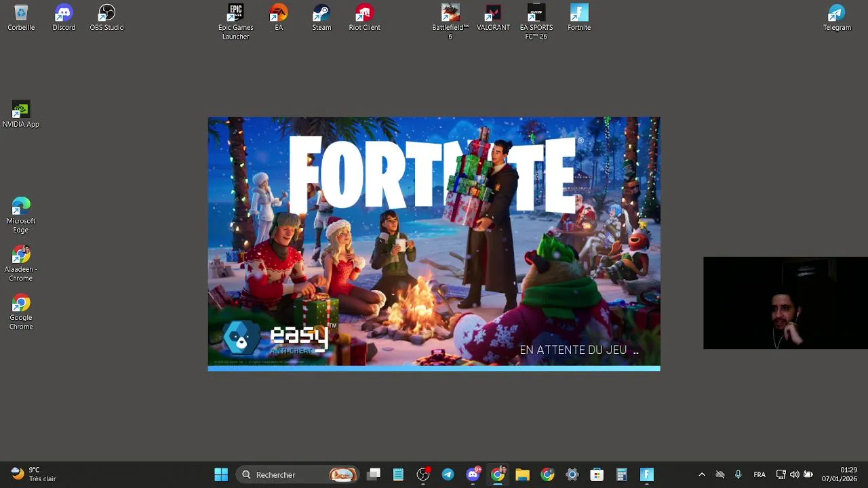Open the Corbeille recycle bin icon

21,18
